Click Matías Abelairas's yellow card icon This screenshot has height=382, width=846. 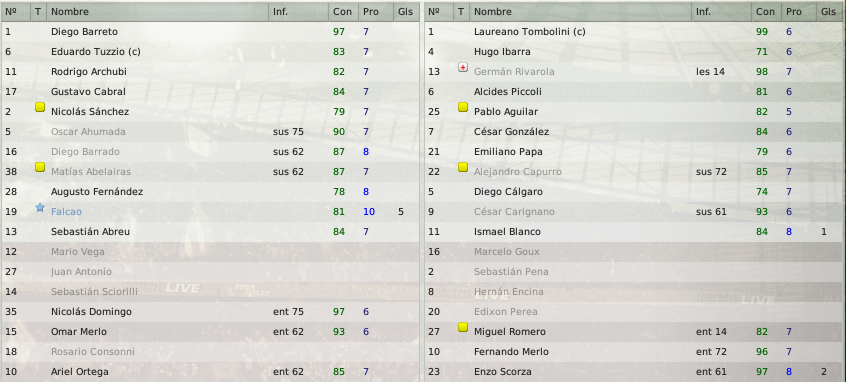(x=39, y=167)
